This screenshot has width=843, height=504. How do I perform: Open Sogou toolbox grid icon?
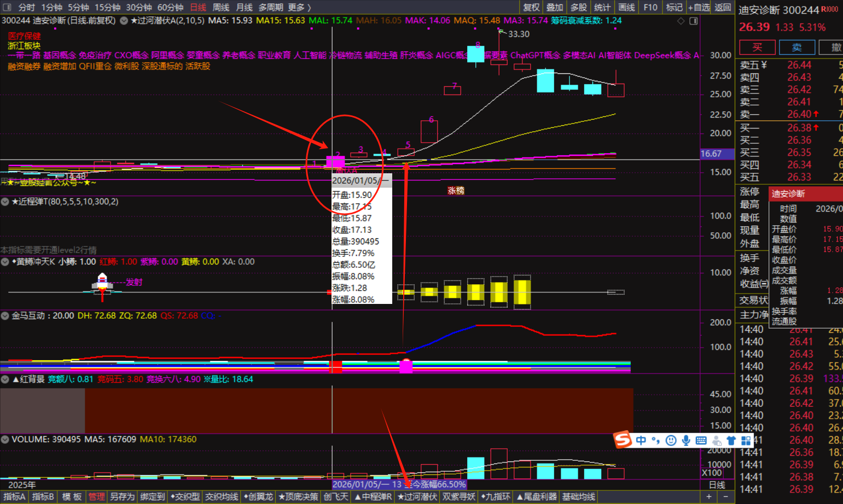point(746,441)
